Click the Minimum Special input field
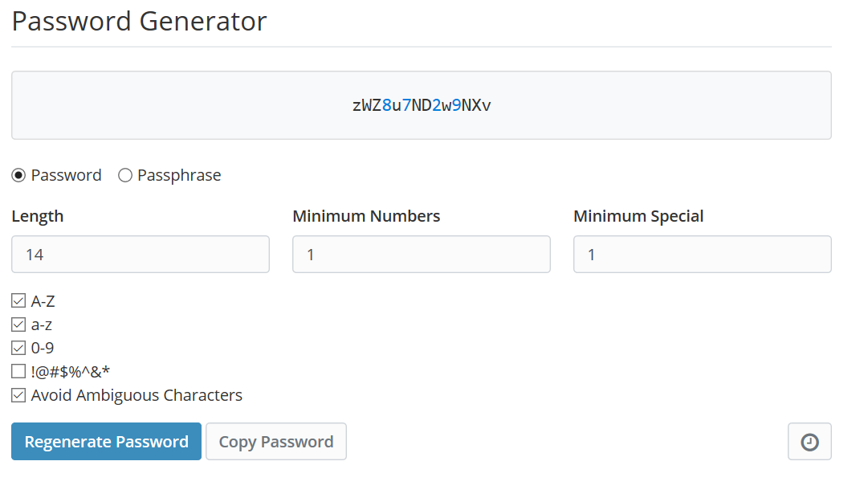 pyautogui.click(x=701, y=254)
